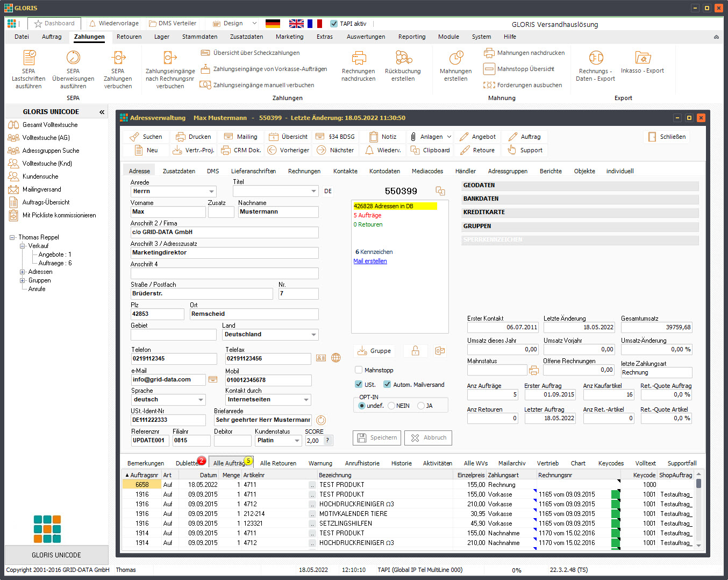Collapse the GLORIS UNICODE sidebar
The height and width of the screenshot is (580, 728).
click(102, 112)
